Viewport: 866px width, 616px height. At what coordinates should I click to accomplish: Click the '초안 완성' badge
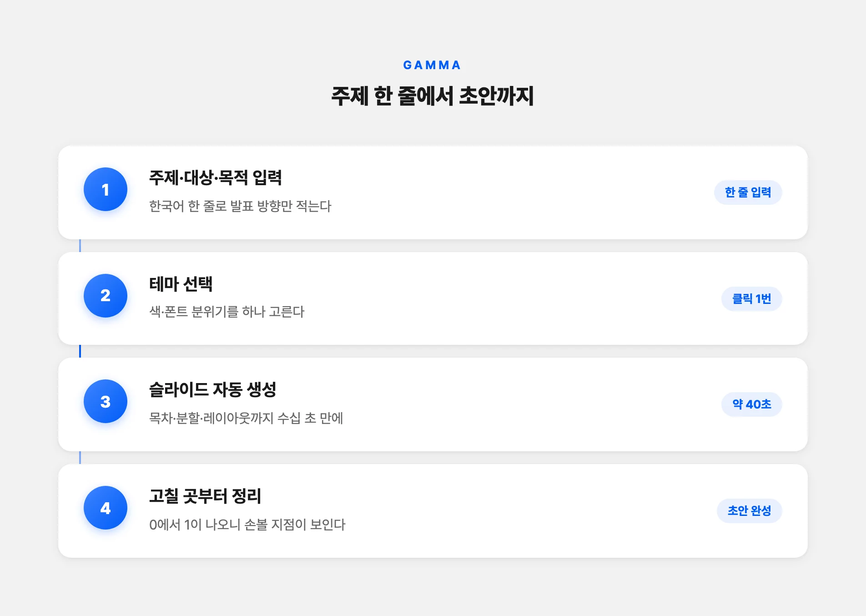click(749, 511)
